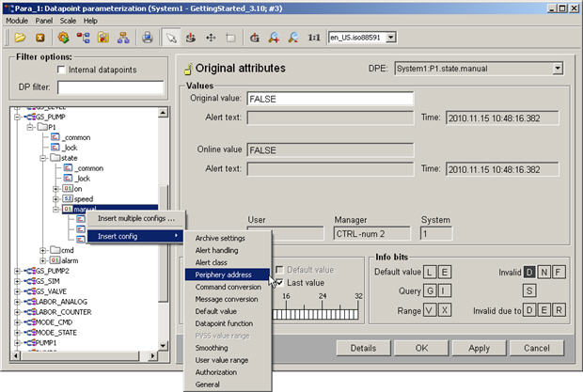Enable Internal datapoints checkbox

[x=61, y=70]
